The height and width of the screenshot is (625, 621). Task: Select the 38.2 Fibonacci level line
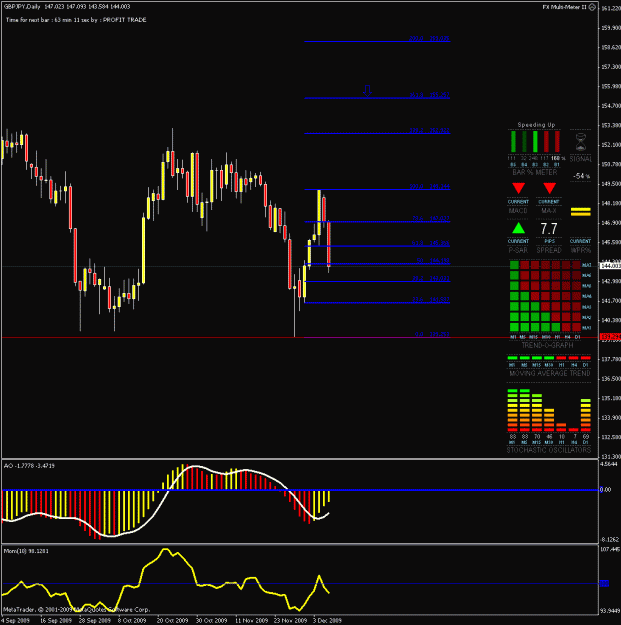point(377,281)
